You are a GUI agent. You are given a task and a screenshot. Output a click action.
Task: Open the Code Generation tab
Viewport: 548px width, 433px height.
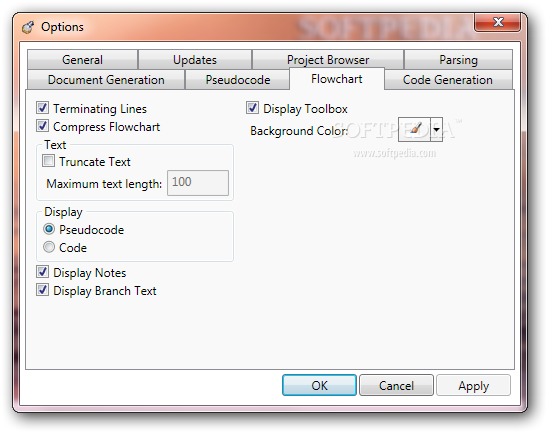point(448,80)
